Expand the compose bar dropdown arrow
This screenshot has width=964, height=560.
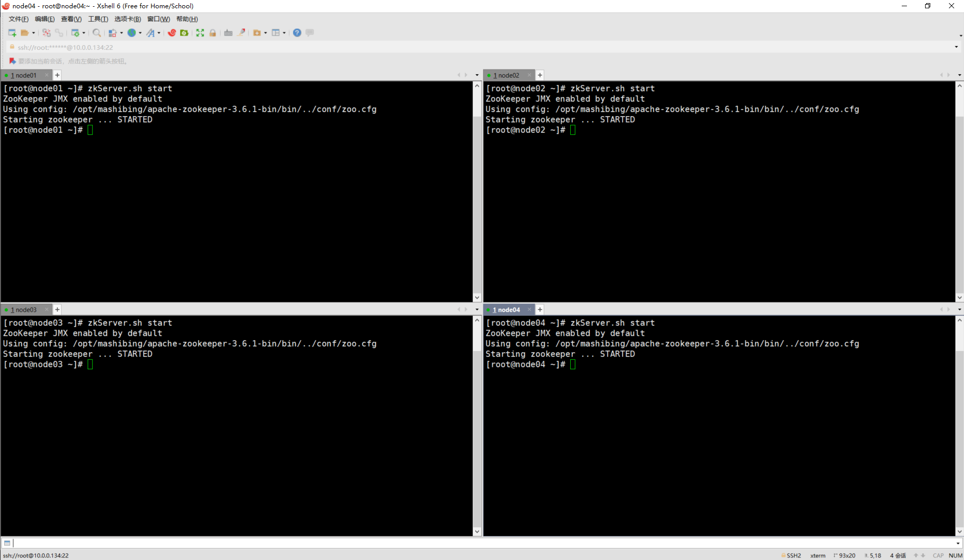click(958, 543)
